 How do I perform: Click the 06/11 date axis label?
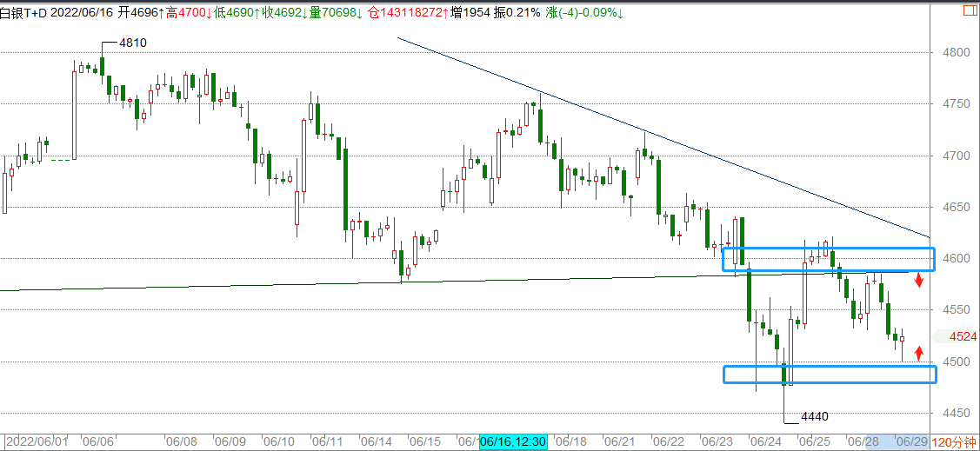(328, 441)
